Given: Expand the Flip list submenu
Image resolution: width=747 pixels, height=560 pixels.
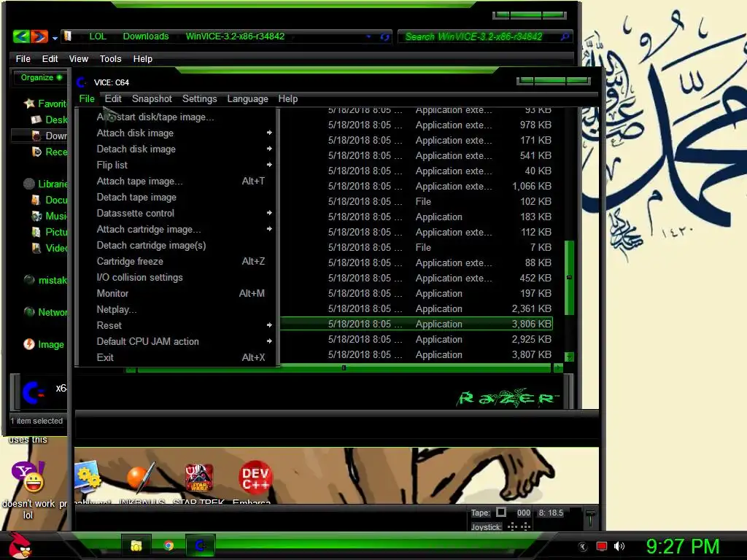Looking at the screenshot, I should click(x=177, y=165).
